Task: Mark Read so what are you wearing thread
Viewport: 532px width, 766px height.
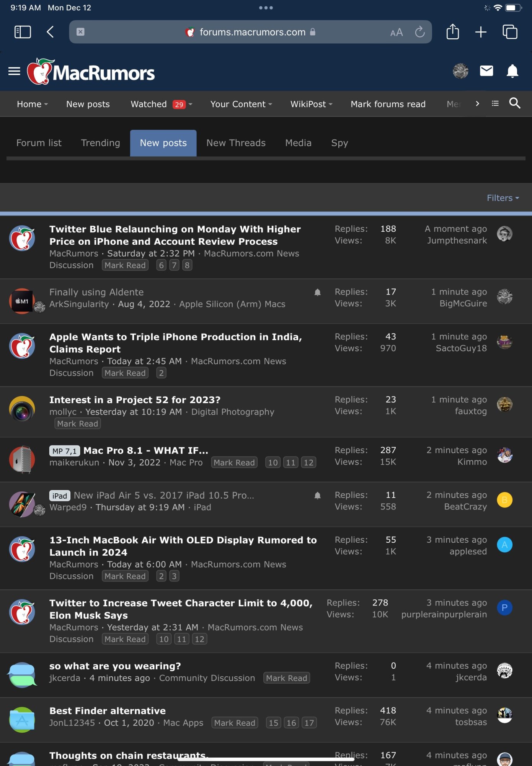Action: coord(287,678)
